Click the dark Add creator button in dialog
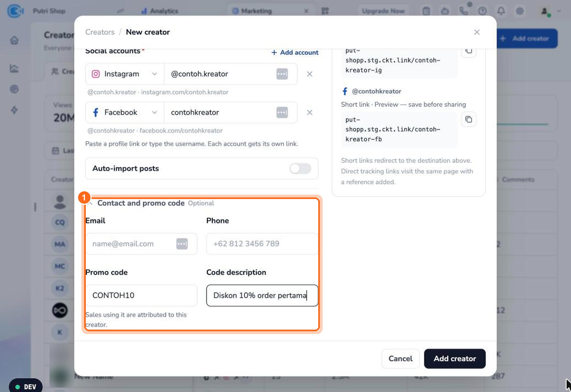The height and width of the screenshot is (392, 571). pos(455,359)
